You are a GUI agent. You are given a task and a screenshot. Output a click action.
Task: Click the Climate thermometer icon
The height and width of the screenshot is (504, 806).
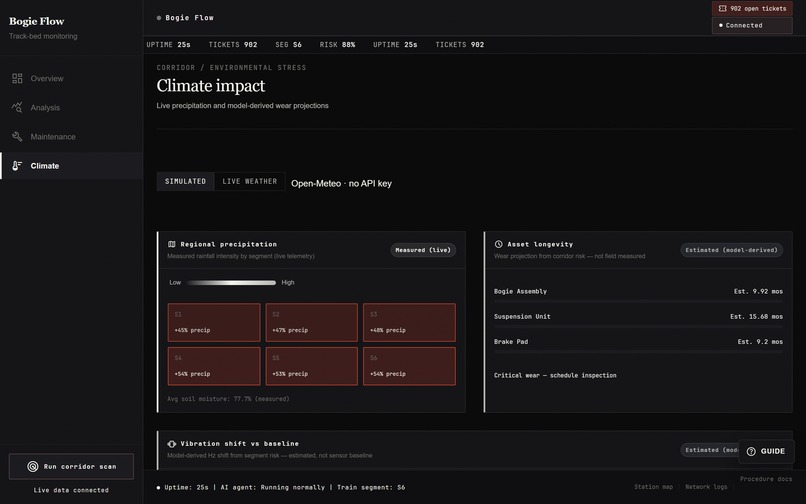coord(17,166)
